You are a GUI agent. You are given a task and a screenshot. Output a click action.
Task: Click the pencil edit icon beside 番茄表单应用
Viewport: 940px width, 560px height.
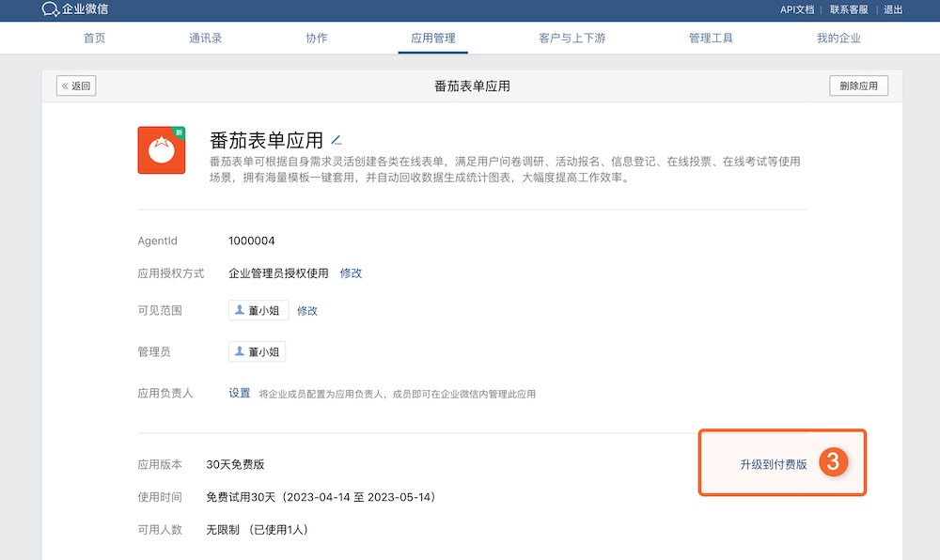(x=337, y=140)
